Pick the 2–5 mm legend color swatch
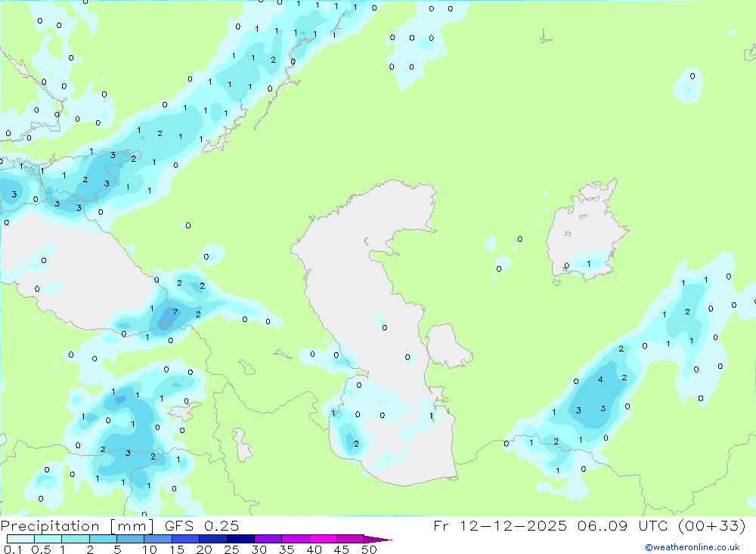Viewport: 756px width, 554px height. point(103,539)
